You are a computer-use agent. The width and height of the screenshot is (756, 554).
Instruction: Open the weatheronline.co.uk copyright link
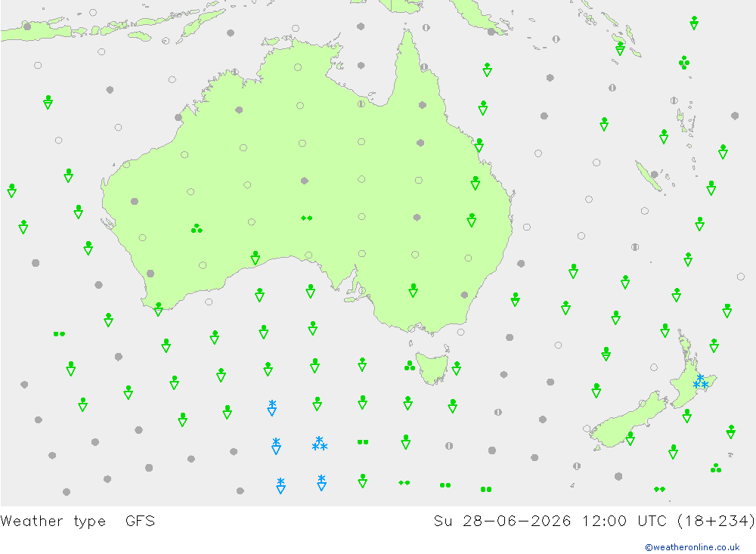[692, 547]
